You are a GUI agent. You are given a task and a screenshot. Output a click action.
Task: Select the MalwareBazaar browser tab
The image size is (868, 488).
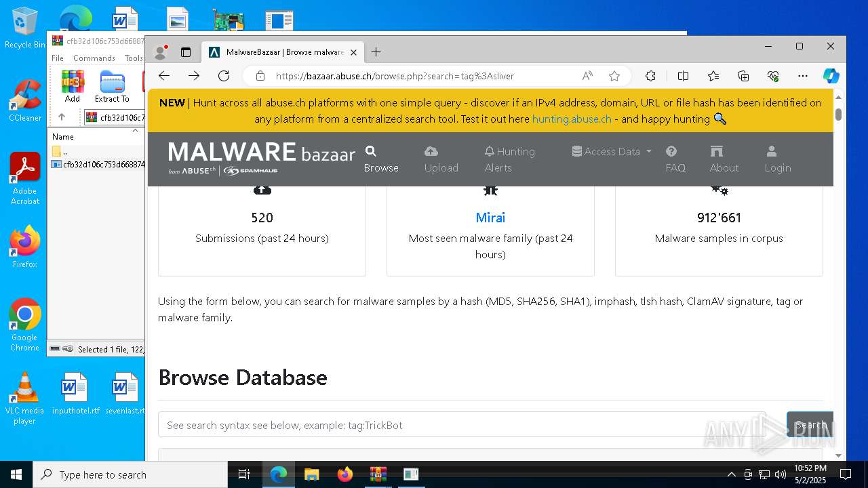point(283,52)
